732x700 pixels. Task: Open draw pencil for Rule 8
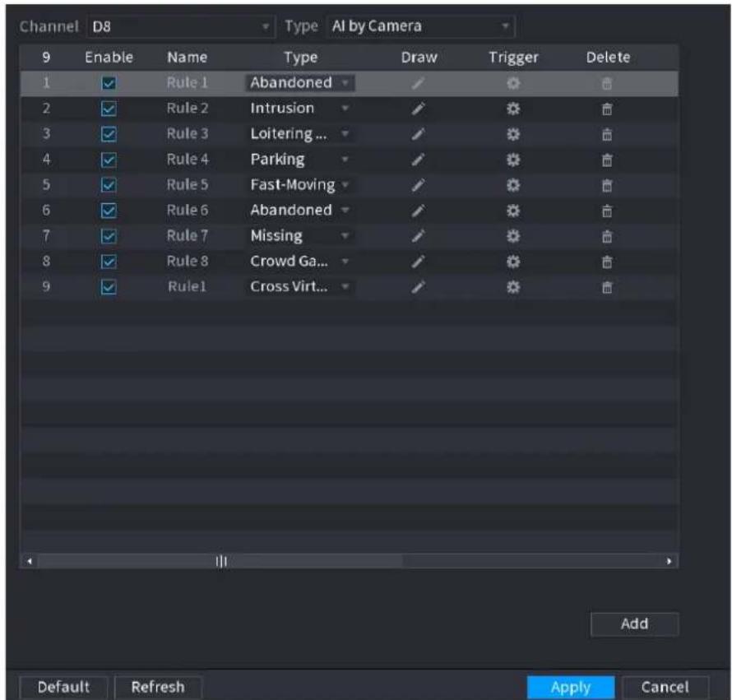point(418,262)
